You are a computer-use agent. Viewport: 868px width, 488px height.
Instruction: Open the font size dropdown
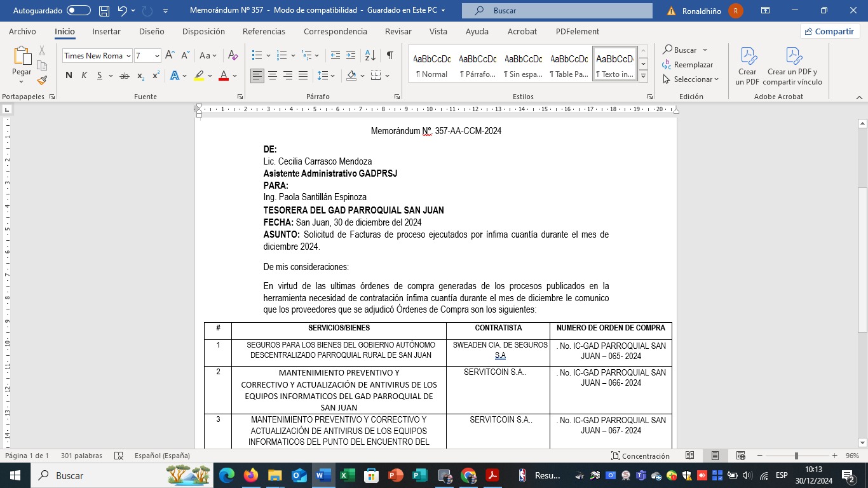pyautogui.click(x=156, y=56)
